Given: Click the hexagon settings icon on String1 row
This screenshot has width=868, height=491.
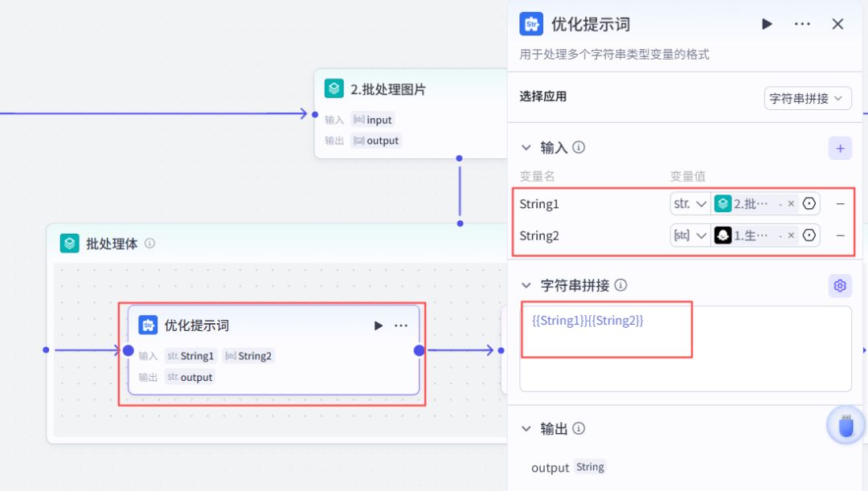Looking at the screenshot, I should 809,203.
